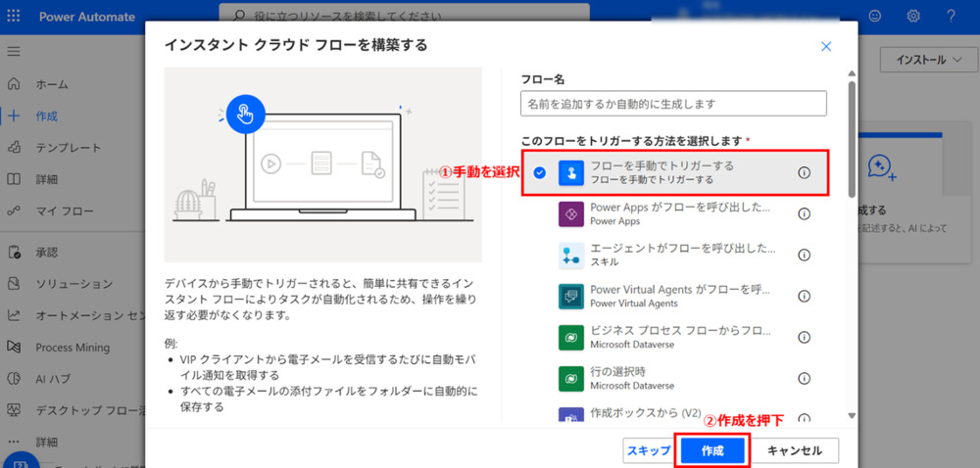Click the エージェント skill trigger icon
Viewport: 980px width, 468px height.
(571, 256)
